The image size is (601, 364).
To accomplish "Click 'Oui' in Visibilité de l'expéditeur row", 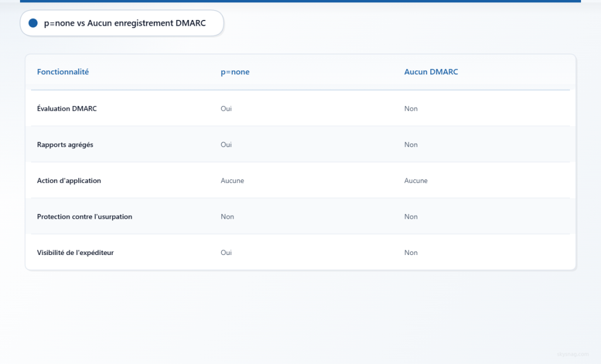I will tap(226, 252).
